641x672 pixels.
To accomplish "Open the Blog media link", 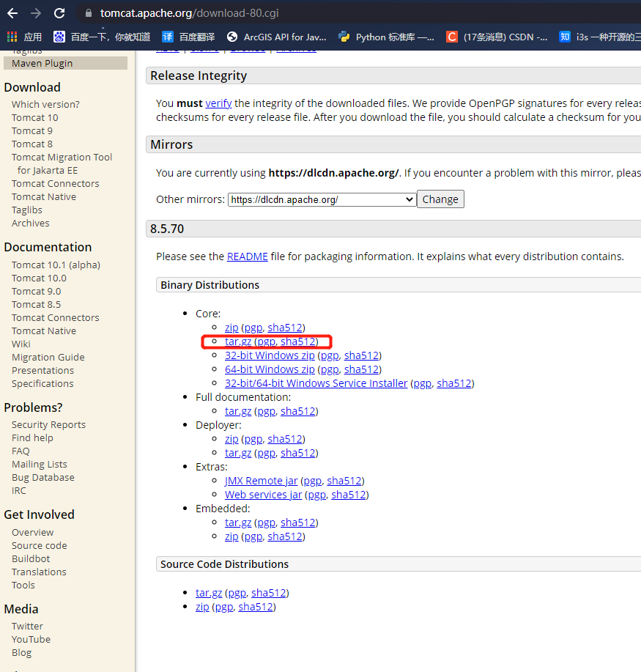I will pyautogui.click(x=21, y=653).
